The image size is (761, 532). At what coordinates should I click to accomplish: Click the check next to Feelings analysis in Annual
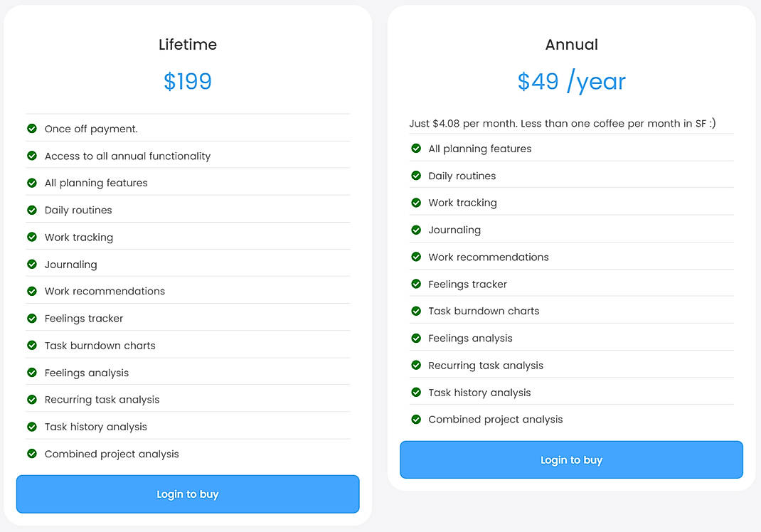[x=416, y=338]
